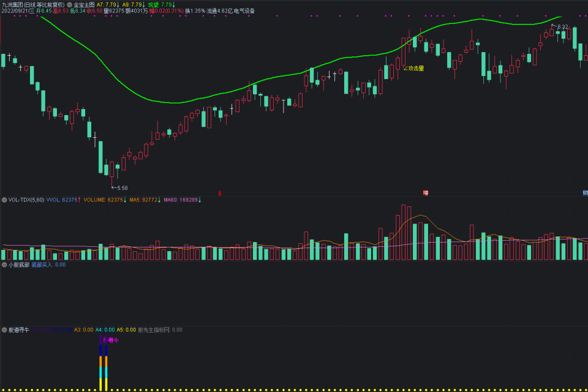Click the 观望 indicator value label

[161, 5]
